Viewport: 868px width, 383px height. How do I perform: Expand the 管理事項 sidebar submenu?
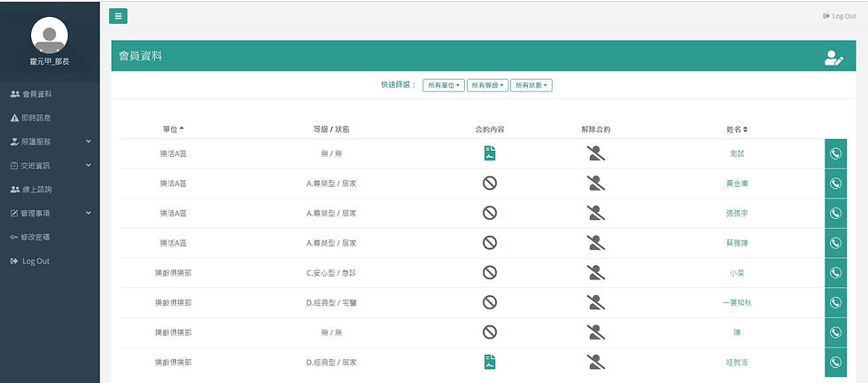point(50,214)
